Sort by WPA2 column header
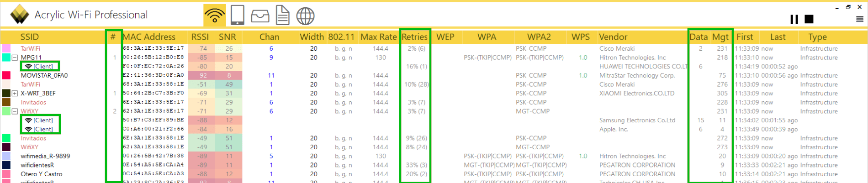 (x=539, y=37)
